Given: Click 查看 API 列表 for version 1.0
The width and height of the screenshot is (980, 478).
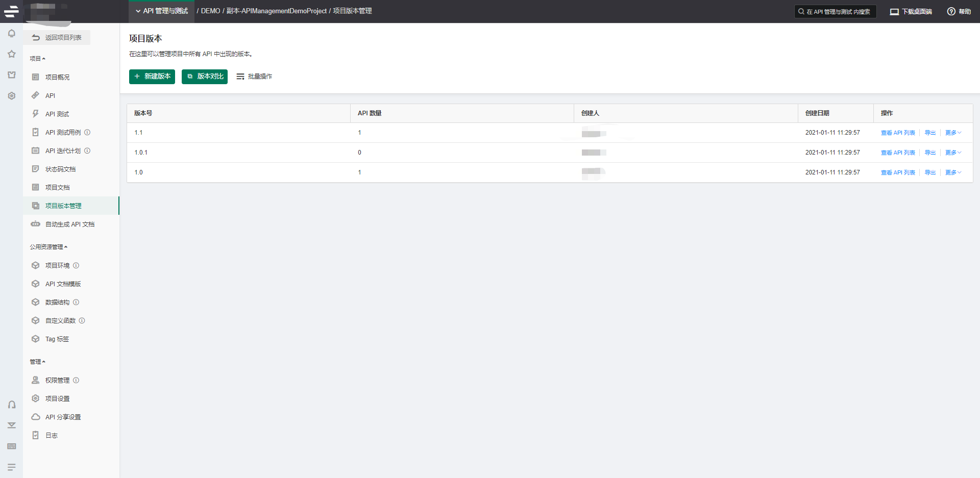Looking at the screenshot, I should pyautogui.click(x=898, y=172).
